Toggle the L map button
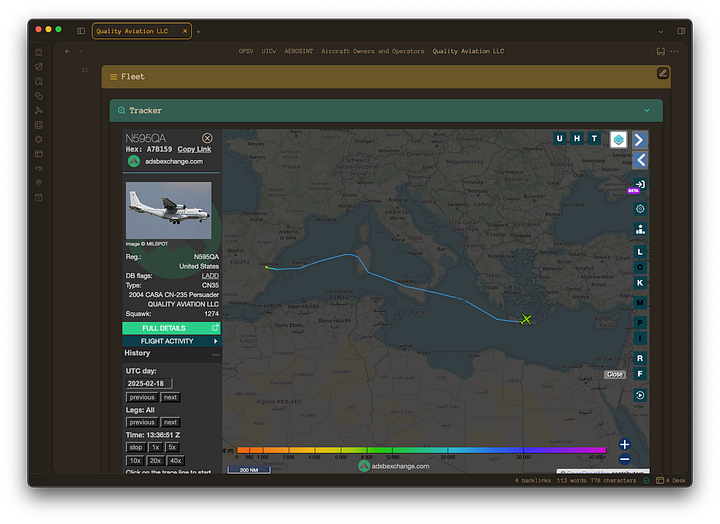Viewport: 720px width, 524px height. (x=640, y=252)
